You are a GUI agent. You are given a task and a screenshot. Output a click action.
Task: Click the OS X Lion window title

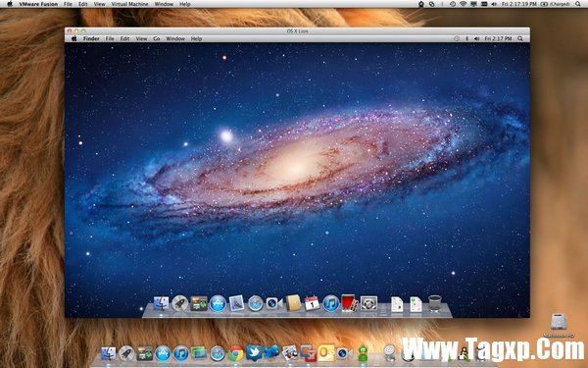click(x=297, y=31)
